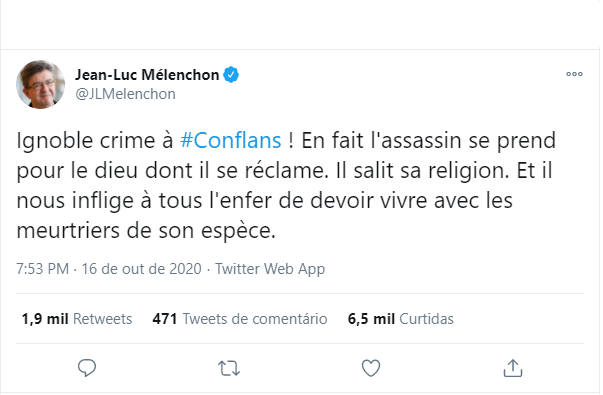Image resolution: width=603 pixels, height=395 pixels.
Task: View the 1,9 mil Retweets list
Action: (77, 319)
